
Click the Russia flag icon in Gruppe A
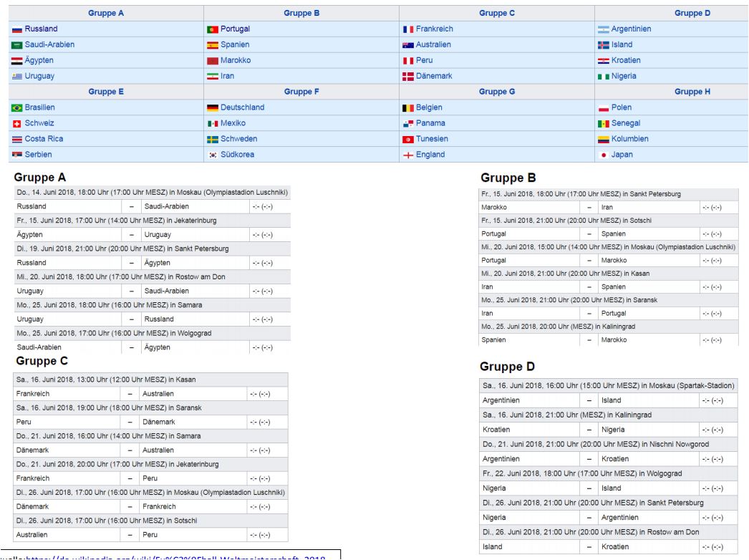(x=17, y=29)
